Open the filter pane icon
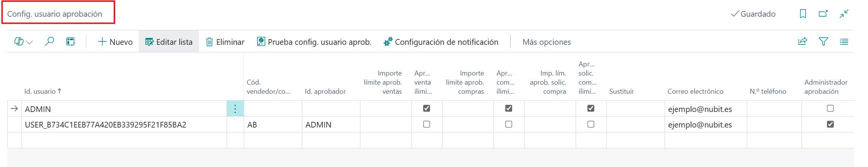Image resolution: width=868 pixels, height=167 pixels. tap(823, 42)
